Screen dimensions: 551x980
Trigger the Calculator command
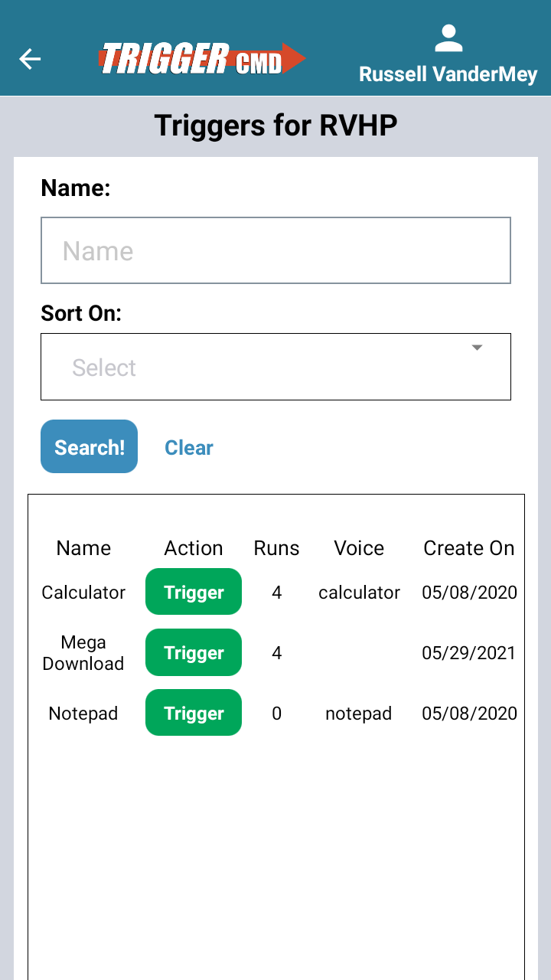[193, 591]
